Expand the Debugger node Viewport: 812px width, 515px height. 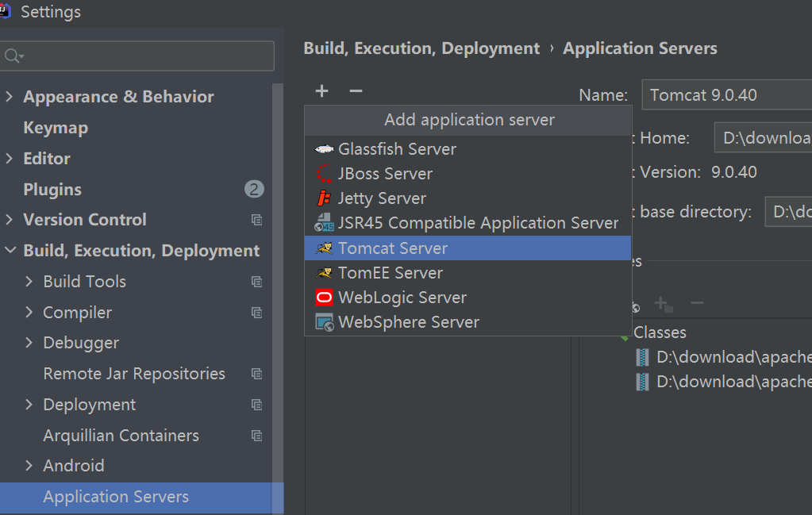(x=29, y=343)
